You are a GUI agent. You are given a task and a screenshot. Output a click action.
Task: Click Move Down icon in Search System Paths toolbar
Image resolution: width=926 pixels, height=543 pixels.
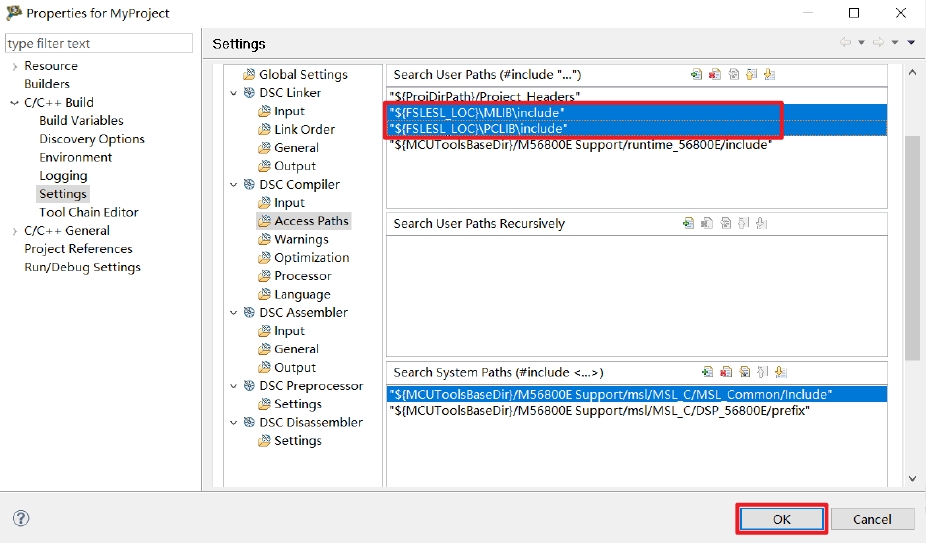click(x=781, y=372)
